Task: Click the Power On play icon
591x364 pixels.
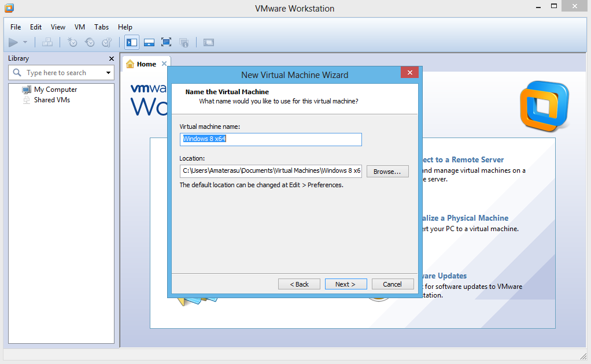Action: point(13,43)
